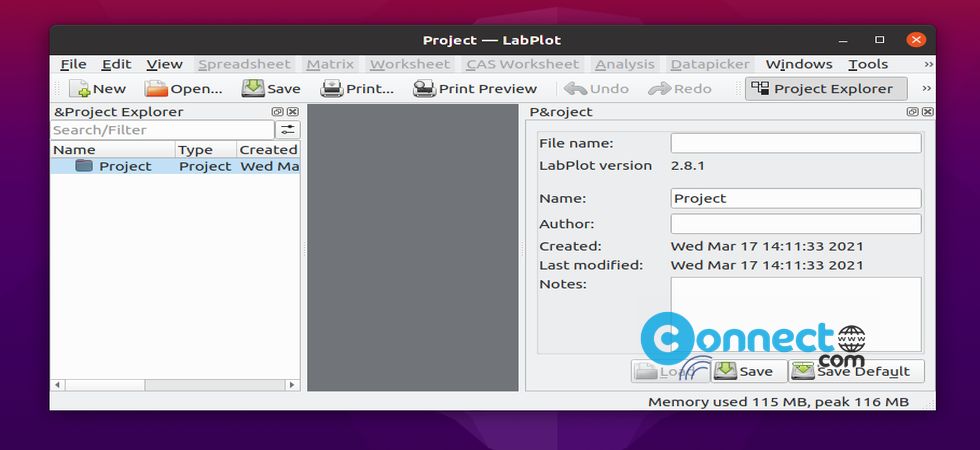Float the Project properties dock panel

tap(912, 112)
